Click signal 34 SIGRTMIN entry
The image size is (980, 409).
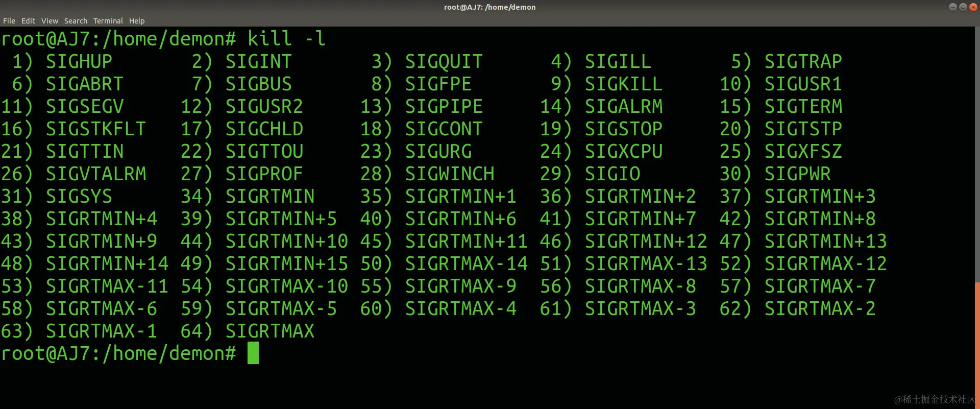(x=248, y=196)
